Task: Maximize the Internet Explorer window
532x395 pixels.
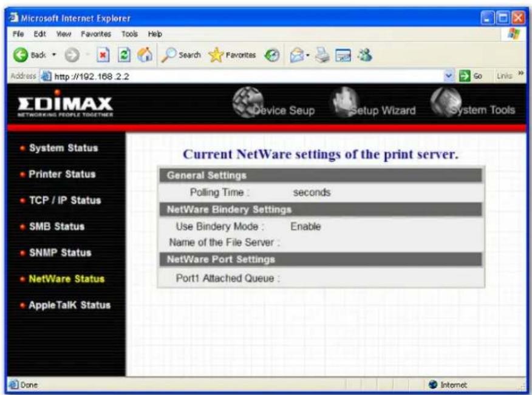Action: pyautogui.click(x=502, y=18)
